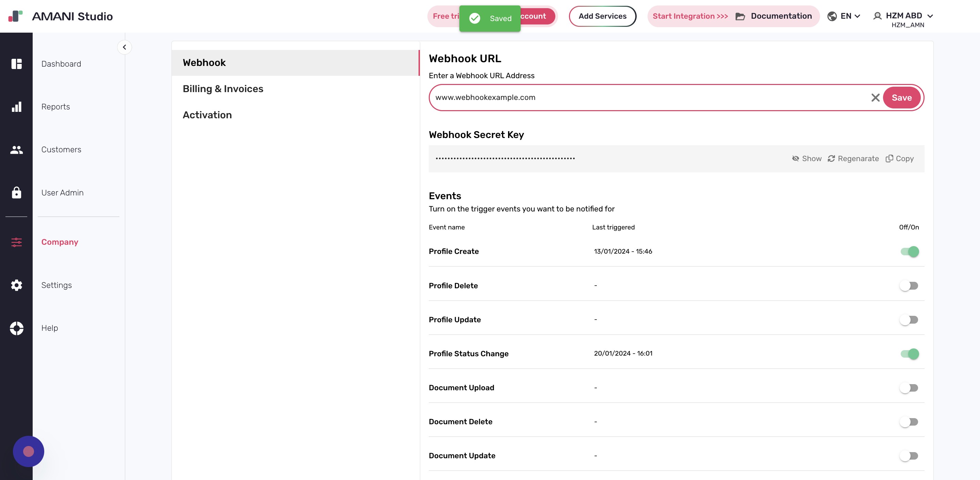
Task: Click the Add Services button
Action: tap(602, 16)
